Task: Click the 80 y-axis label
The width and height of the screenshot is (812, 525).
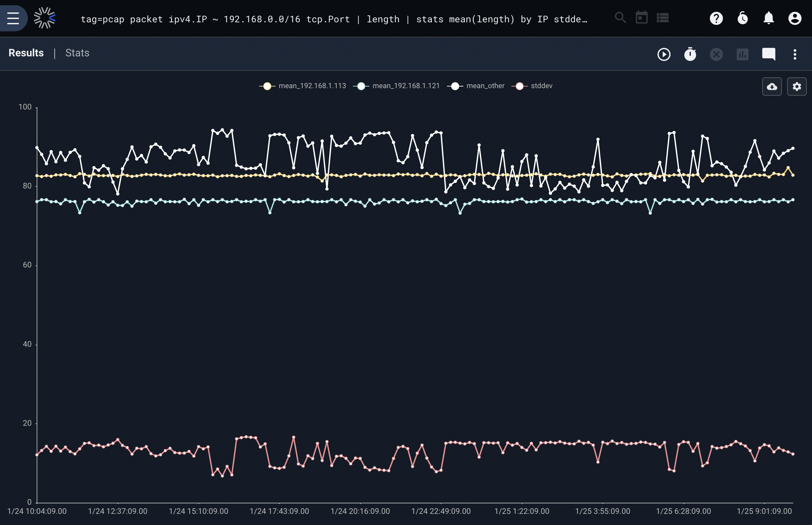Action: [x=27, y=186]
